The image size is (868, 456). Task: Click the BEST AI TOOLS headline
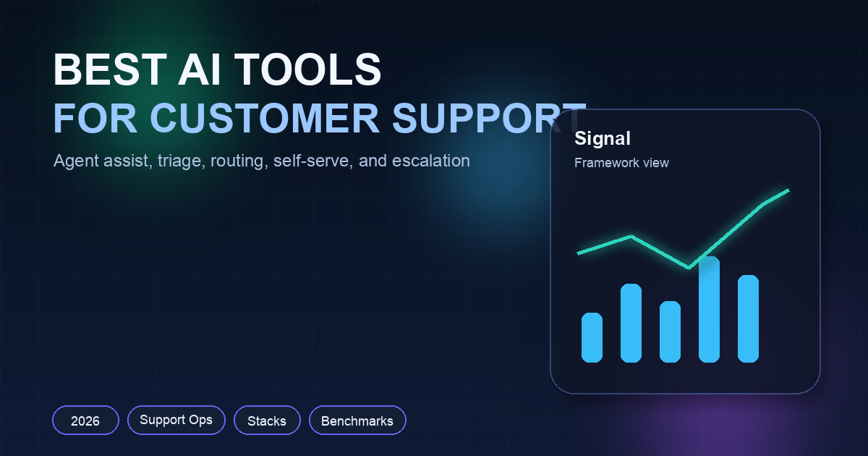(x=218, y=69)
